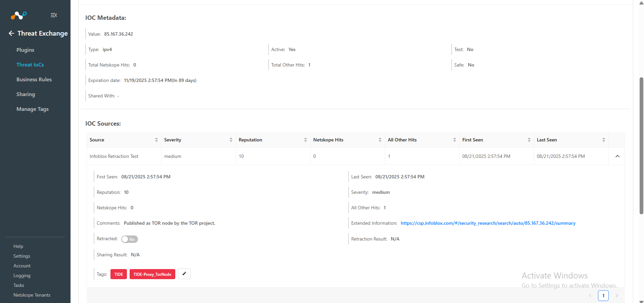The height and width of the screenshot is (303, 644).
Task: Click the Threat Exchange heading
Action: [x=43, y=33]
